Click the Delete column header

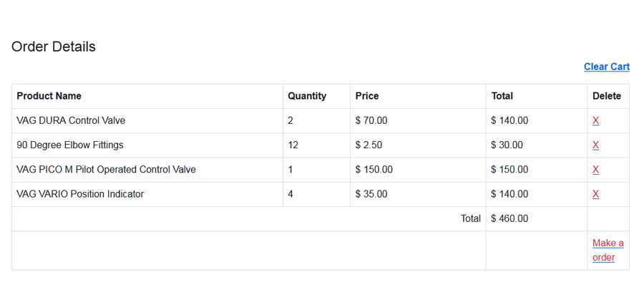coord(607,96)
